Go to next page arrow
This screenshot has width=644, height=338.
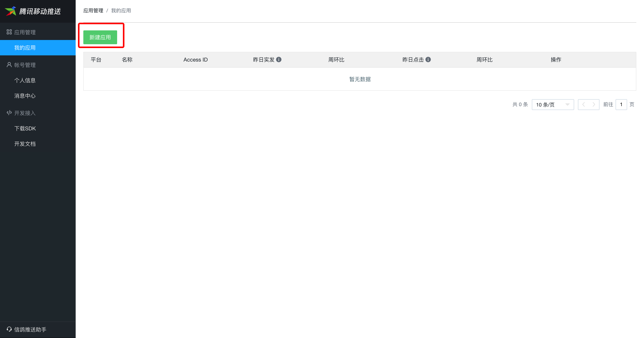click(594, 105)
